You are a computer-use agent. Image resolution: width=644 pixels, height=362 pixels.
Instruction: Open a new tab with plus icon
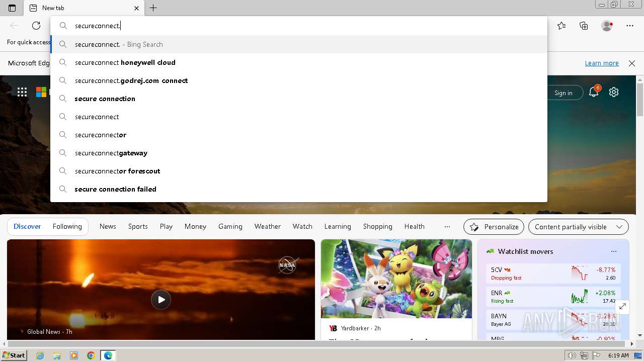click(153, 8)
